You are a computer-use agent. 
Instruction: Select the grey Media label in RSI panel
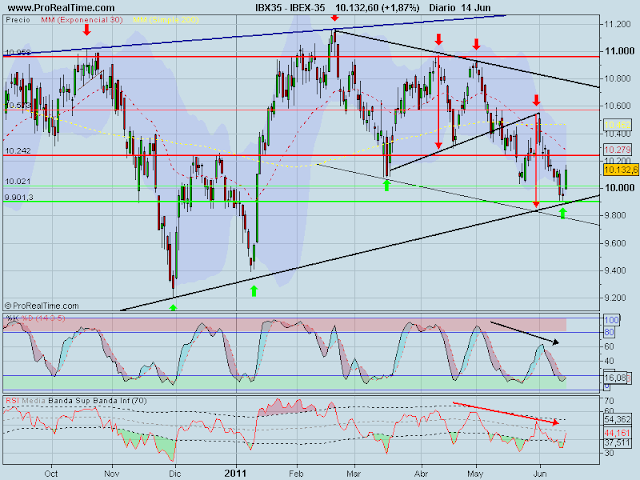33,401
